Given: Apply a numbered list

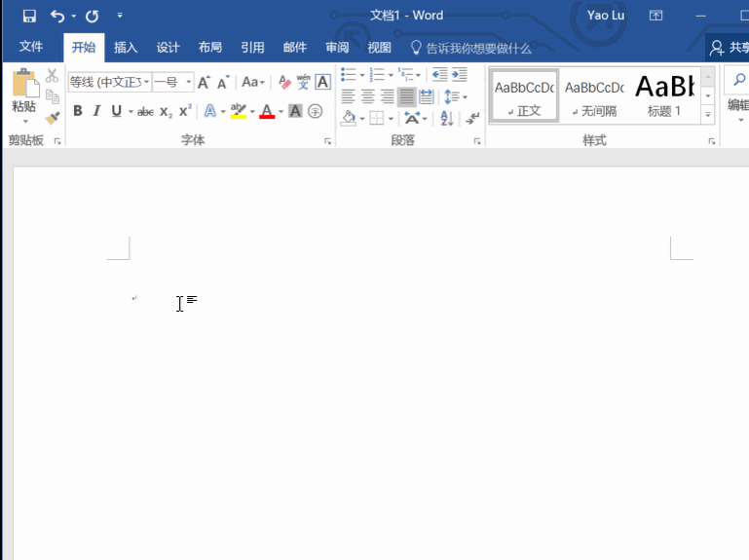Looking at the screenshot, I should pyautogui.click(x=377, y=75).
